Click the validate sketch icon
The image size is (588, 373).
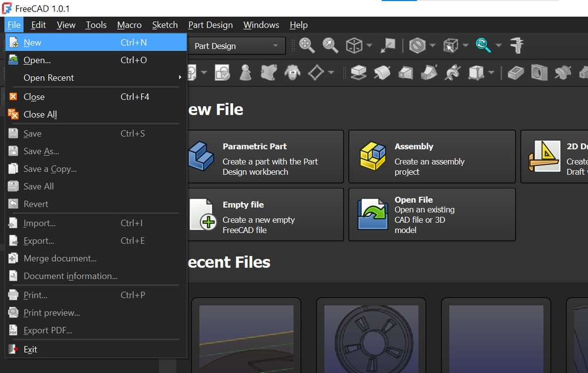coord(222,72)
